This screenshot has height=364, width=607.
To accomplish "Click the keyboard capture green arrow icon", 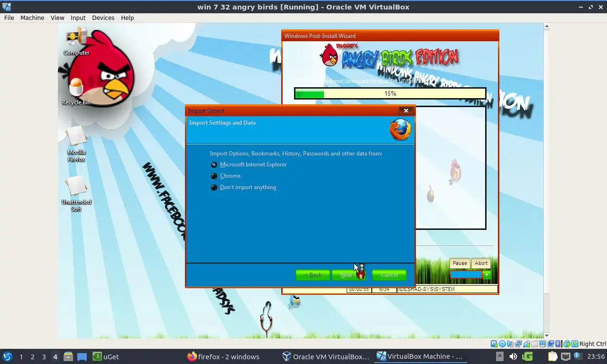I will point(575,344).
